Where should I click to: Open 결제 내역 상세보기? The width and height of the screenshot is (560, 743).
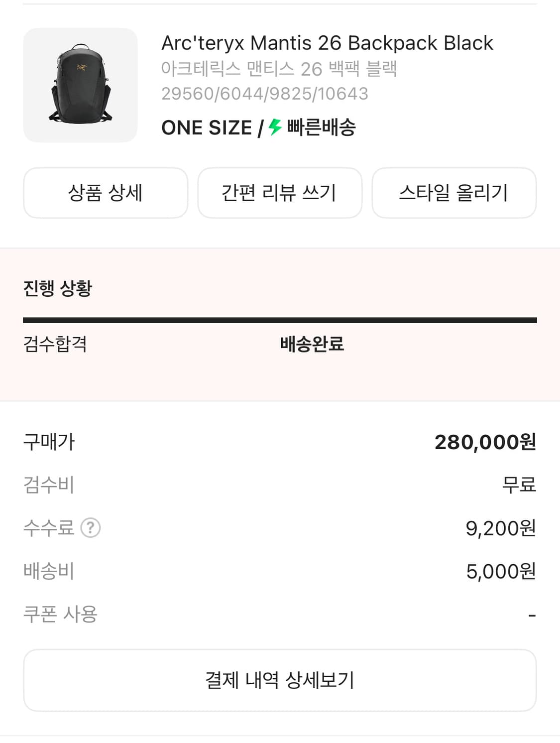[x=280, y=680]
